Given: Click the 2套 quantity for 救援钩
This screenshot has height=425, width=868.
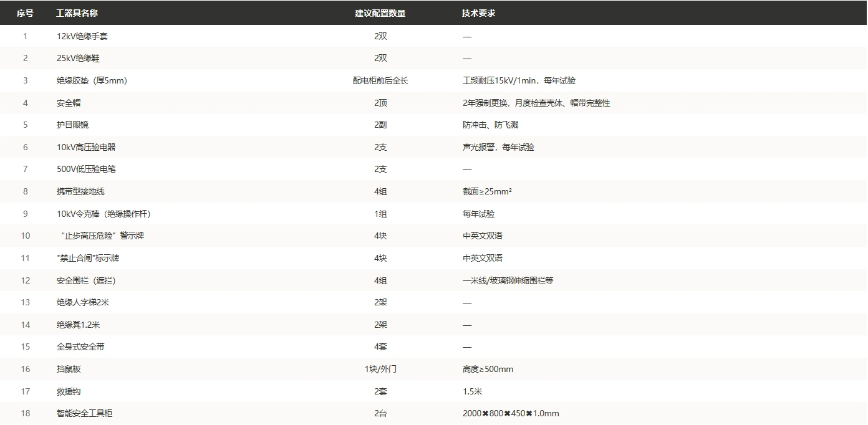Looking at the screenshot, I should pos(380,391).
